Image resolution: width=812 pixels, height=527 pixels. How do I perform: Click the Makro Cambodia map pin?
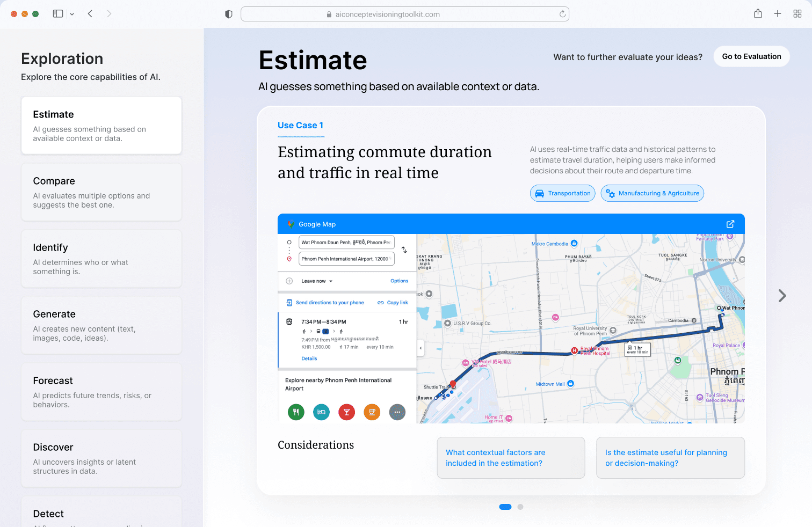(x=574, y=243)
